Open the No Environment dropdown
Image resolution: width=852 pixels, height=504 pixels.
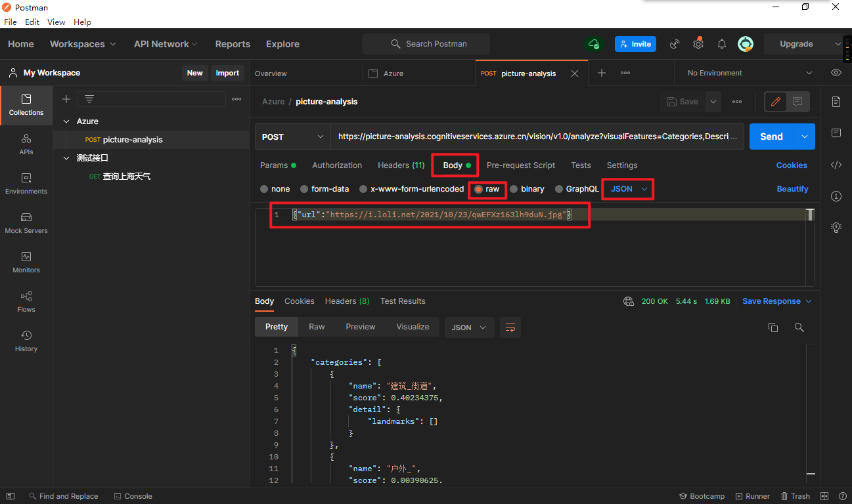point(750,73)
